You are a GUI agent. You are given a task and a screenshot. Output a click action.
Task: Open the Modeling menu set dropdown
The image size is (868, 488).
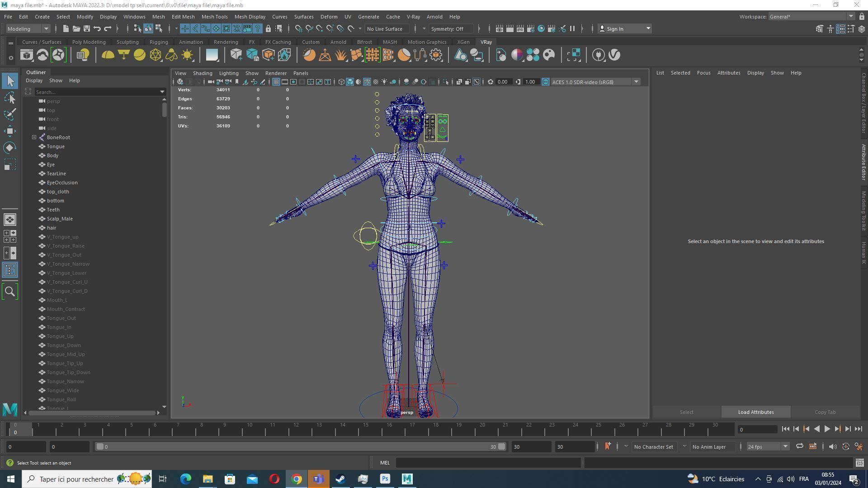coord(28,28)
